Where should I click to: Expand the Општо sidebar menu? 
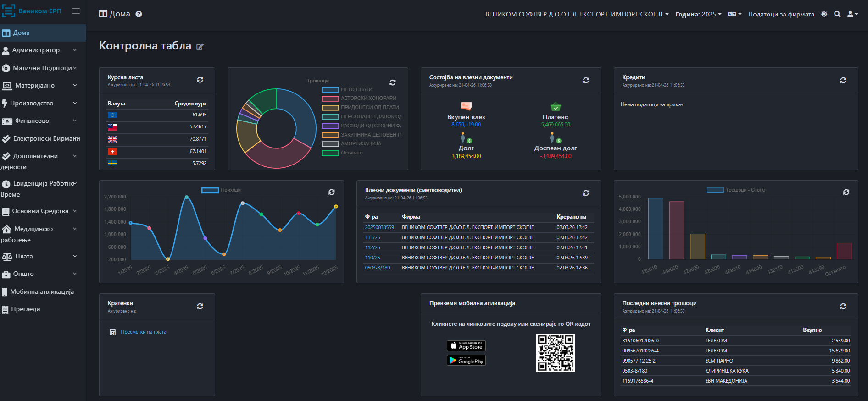coord(43,274)
